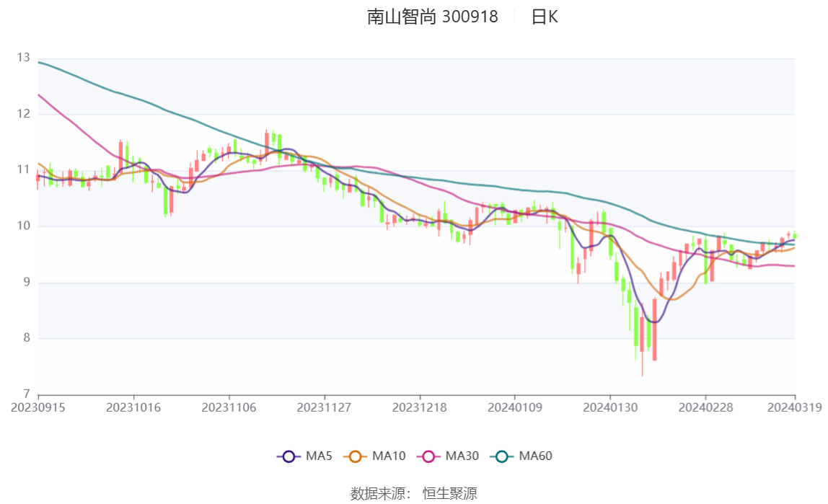828x504 pixels.
Task: Click the 20231127 date axis label
Action: tap(325, 408)
